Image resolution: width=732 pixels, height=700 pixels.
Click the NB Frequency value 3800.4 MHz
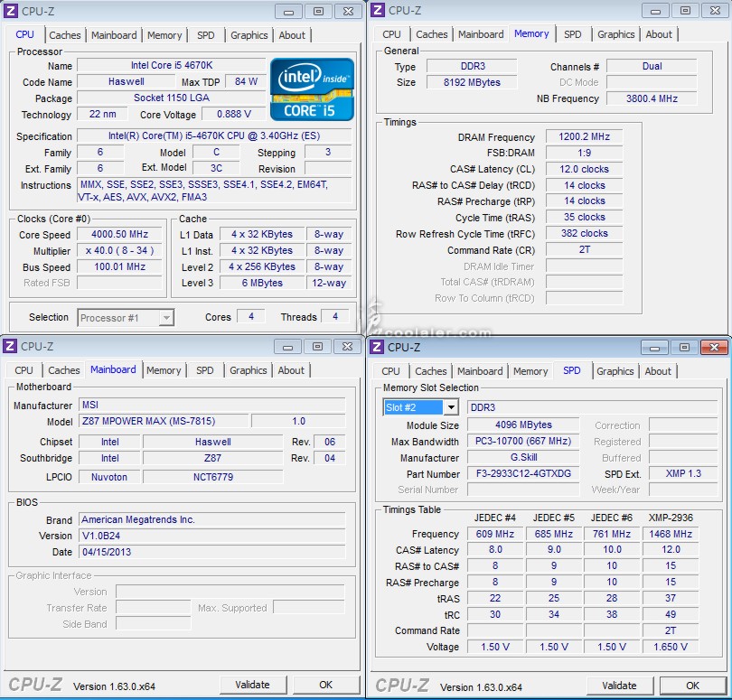coord(652,98)
